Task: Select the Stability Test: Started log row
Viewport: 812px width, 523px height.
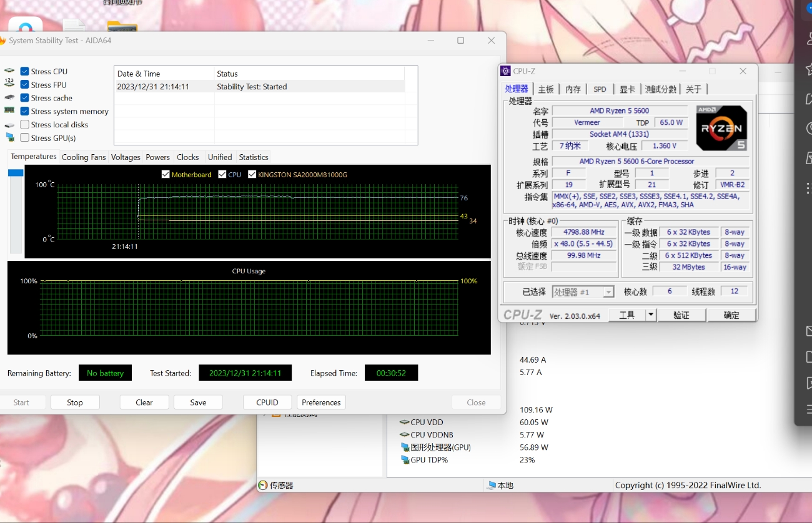Action: coord(259,87)
